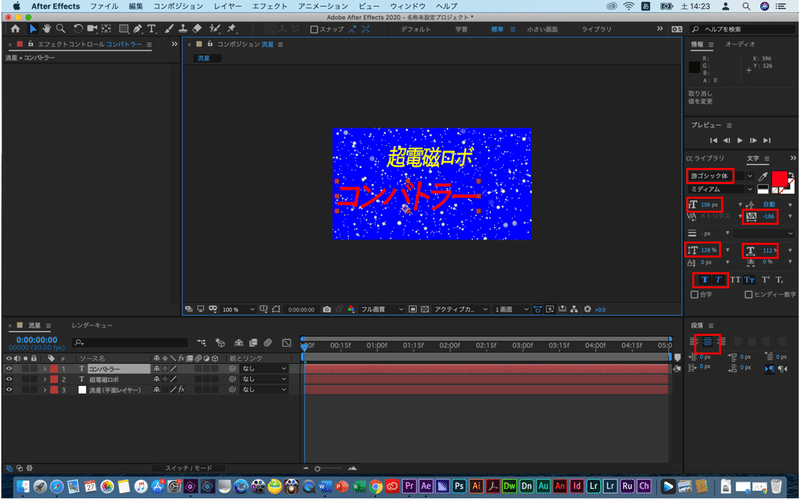
Task: Click the ヘルプを検索 search field
Action: click(743, 29)
